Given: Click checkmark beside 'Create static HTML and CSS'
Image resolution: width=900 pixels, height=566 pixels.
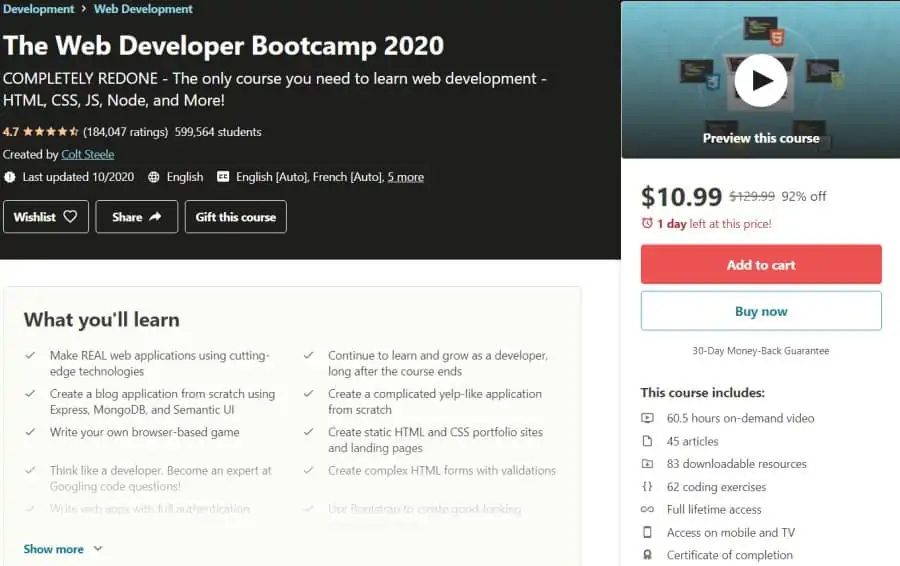Looking at the screenshot, I should pos(308,432).
